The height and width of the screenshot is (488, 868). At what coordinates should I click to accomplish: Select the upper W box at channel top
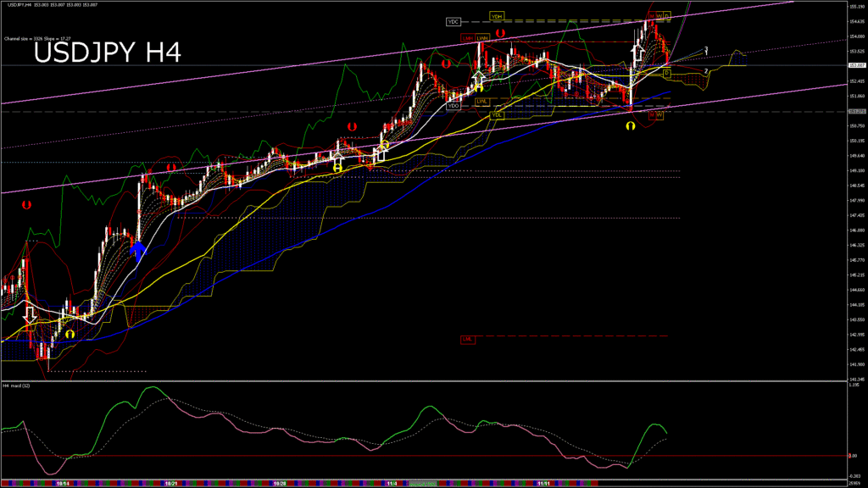(x=659, y=16)
